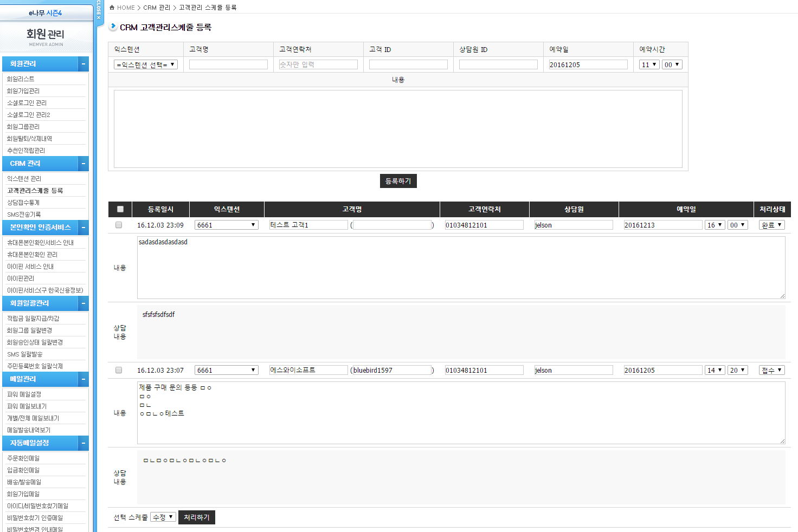Click the CLOSE X sidebar tab
Screen dimensions: 798x532
click(x=99, y=11)
